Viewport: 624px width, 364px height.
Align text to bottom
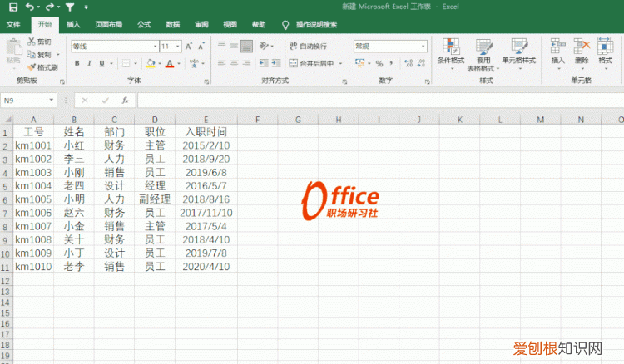[247, 46]
